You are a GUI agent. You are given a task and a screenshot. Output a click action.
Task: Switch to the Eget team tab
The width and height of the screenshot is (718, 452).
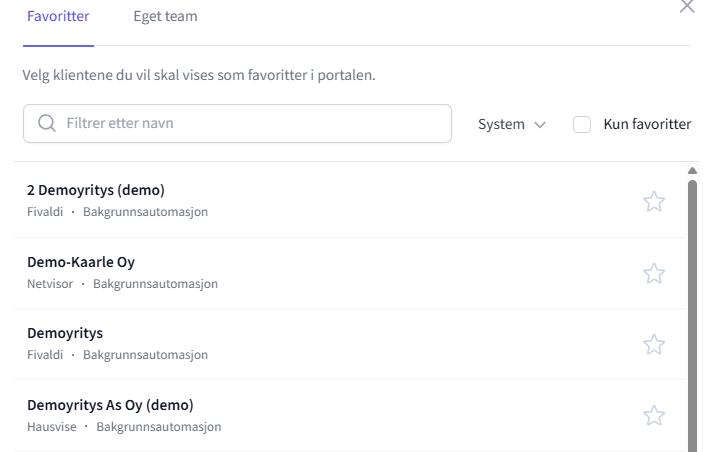tap(165, 17)
